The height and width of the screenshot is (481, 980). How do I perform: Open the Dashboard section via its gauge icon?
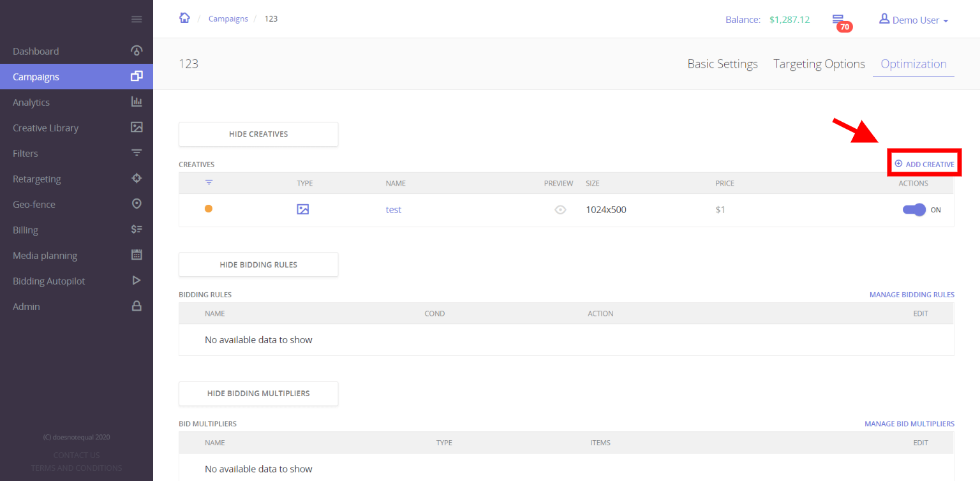pyautogui.click(x=137, y=51)
